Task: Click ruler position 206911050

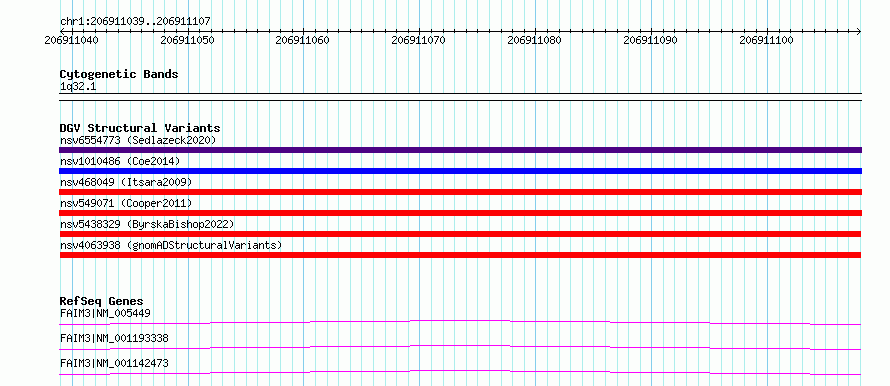Action: [x=187, y=40]
